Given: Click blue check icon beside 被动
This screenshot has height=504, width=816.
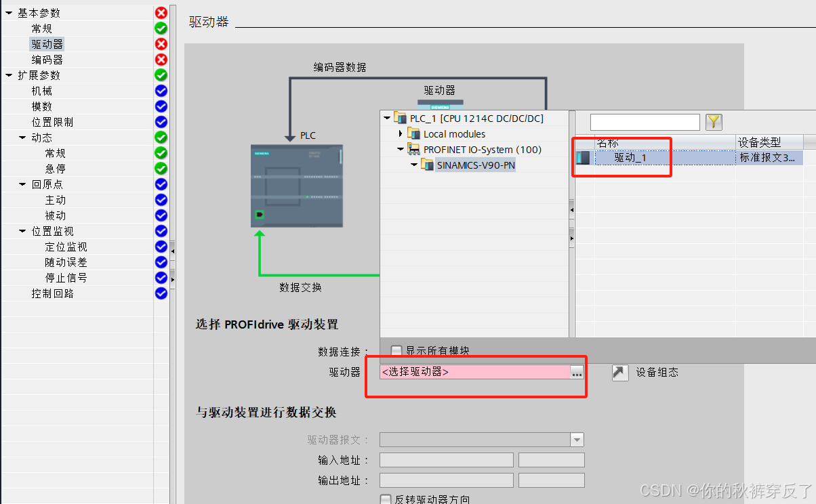Looking at the screenshot, I should pyautogui.click(x=161, y=215).
